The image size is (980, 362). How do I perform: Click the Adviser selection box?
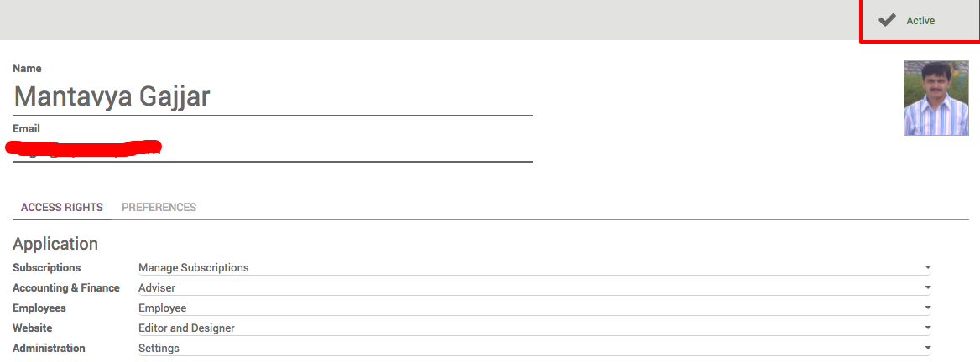[x=534, y=287]
